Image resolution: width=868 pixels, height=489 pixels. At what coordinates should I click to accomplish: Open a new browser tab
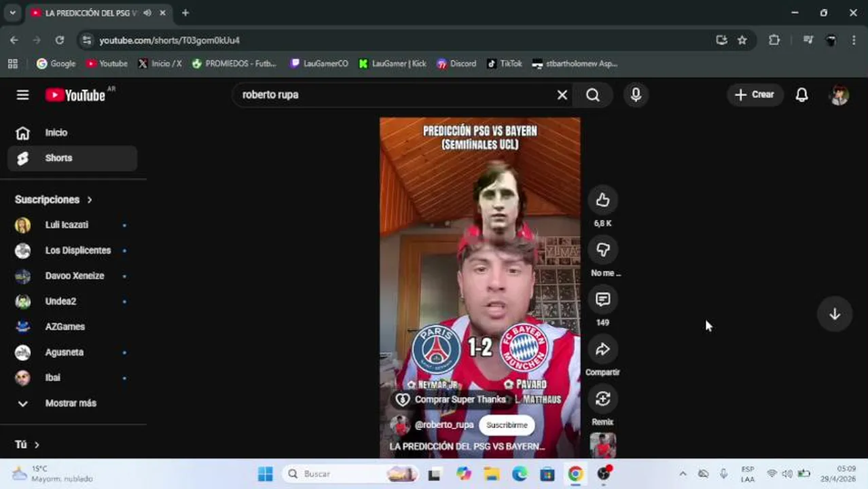[x=185, y=13]
